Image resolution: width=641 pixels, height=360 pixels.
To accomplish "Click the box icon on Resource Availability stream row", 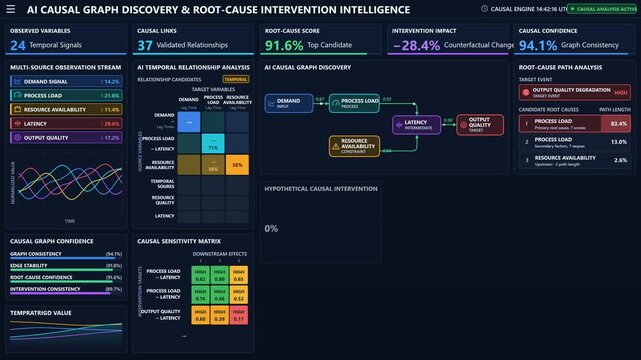I will 18,110.
